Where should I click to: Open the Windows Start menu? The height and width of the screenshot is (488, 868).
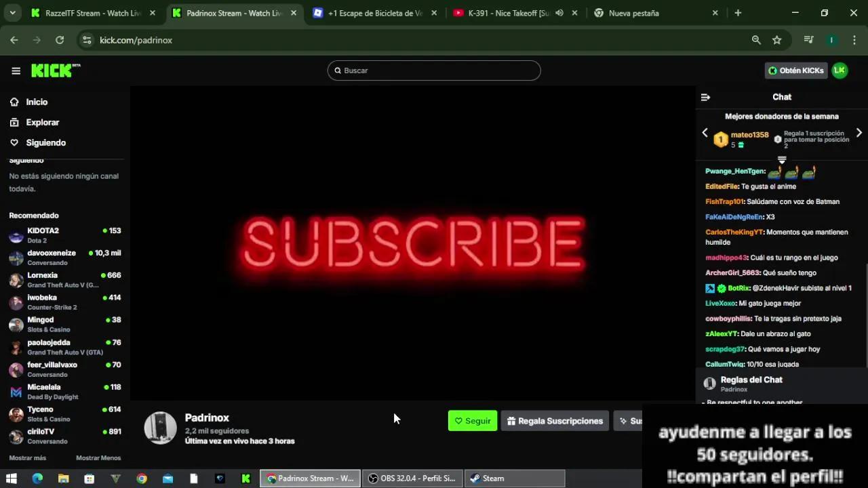pos(12,479)
